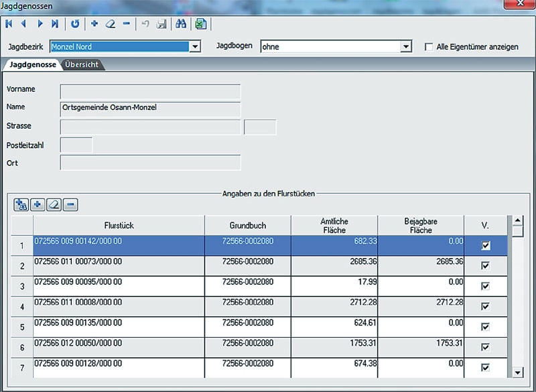Click the Vorname input field
The width and height of the screenshot is (536, 392).
150,92
